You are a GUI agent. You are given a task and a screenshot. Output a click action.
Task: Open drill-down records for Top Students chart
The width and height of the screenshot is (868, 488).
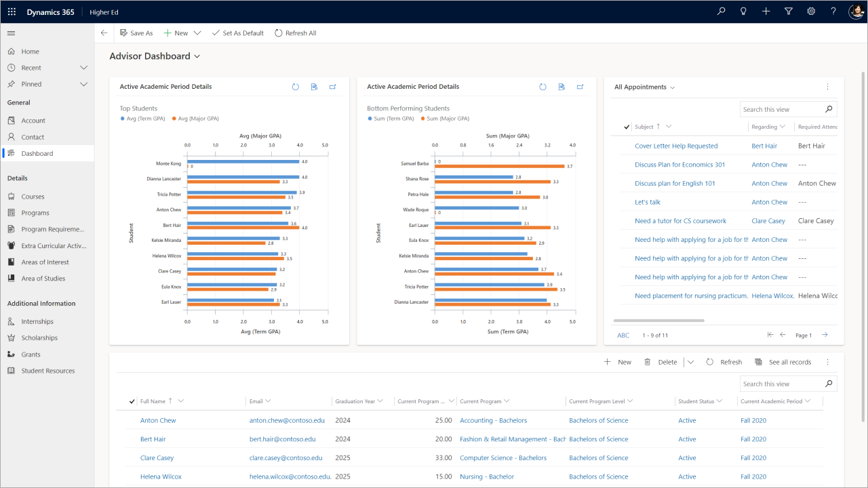tap(313, 86)
